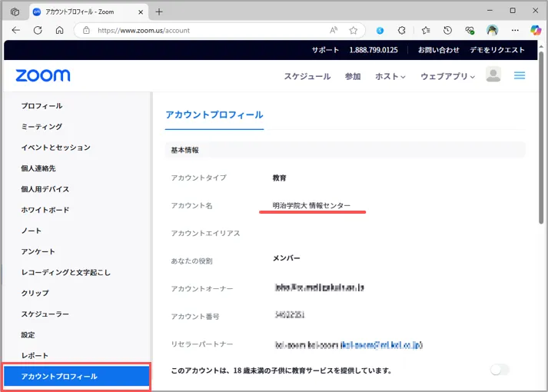Open Read aloud icon in address bar
Image resolution: width=548 pixels, height=392 pixels.
334,31
